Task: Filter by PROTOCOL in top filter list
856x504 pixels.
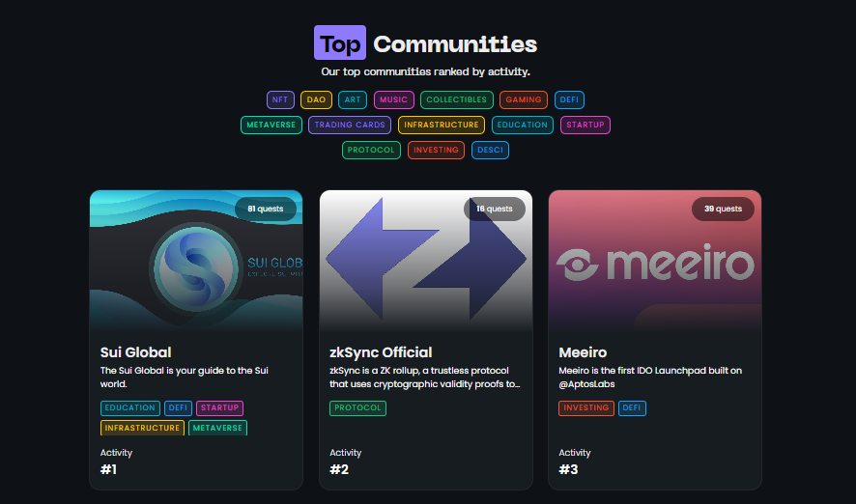Action: click(371, 150)
